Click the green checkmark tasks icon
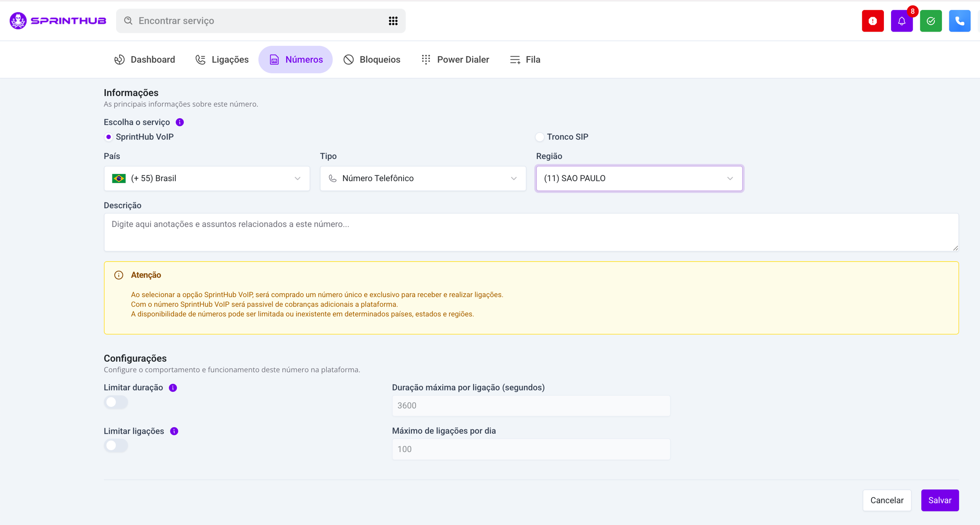The image size is (980, 525). (x=931, y=21)
